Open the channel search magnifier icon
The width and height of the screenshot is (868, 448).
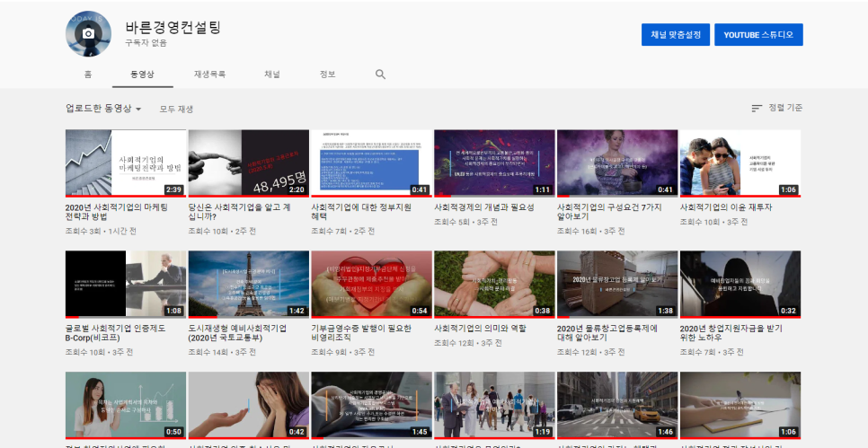380,75
